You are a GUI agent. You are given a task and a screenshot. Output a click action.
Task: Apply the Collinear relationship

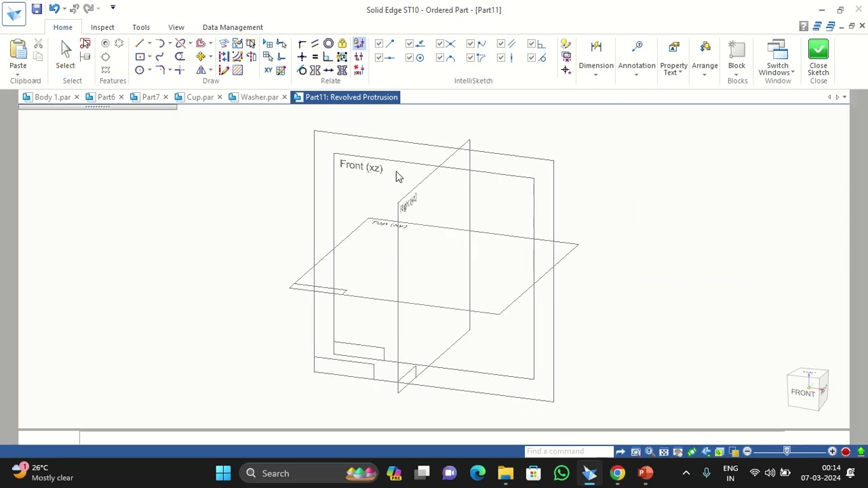click(328, 70)
